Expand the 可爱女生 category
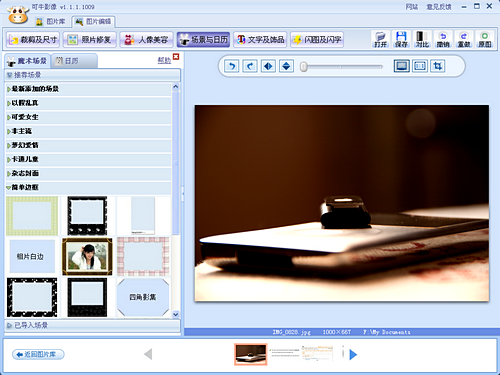This screenshot has height=375, width=500. [89, 117]
